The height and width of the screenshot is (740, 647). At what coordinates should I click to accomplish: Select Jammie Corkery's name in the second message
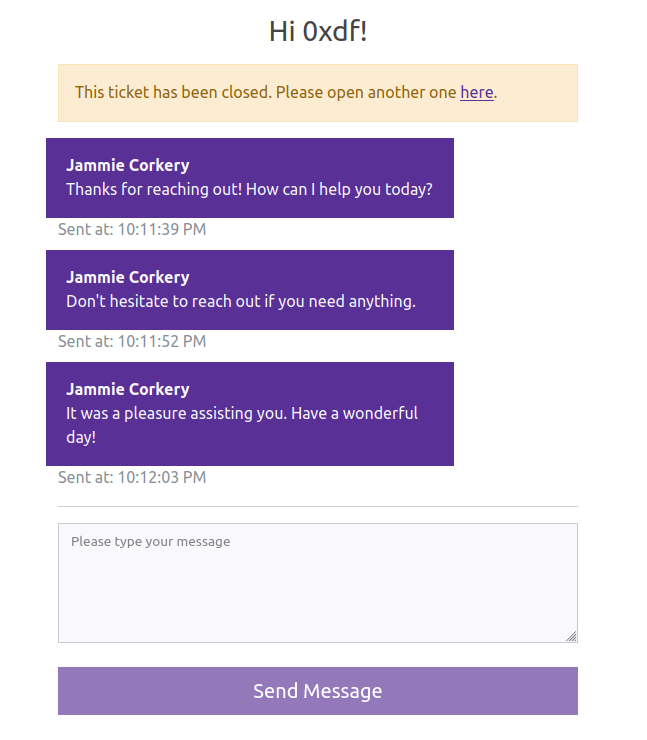point(127,277)
